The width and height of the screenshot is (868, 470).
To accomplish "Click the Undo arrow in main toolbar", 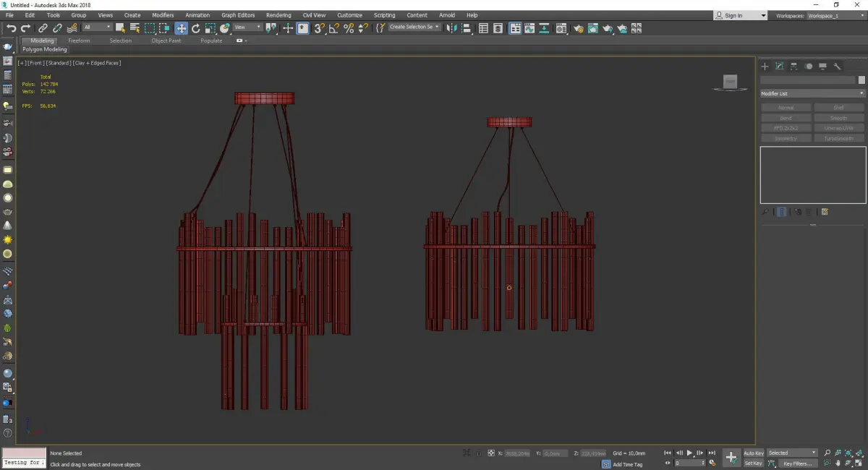I will coord(11,28).
